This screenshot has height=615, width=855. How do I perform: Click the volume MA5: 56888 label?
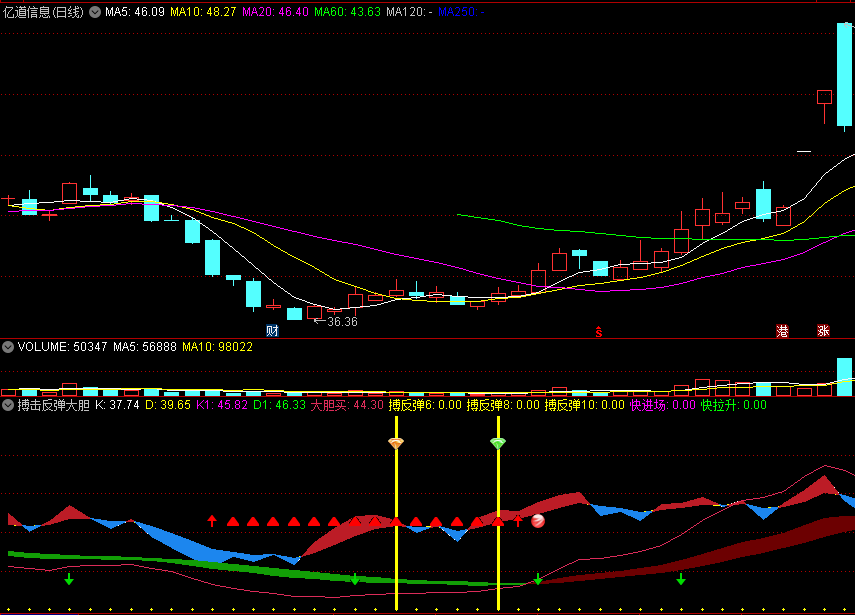tap(144, 347)
